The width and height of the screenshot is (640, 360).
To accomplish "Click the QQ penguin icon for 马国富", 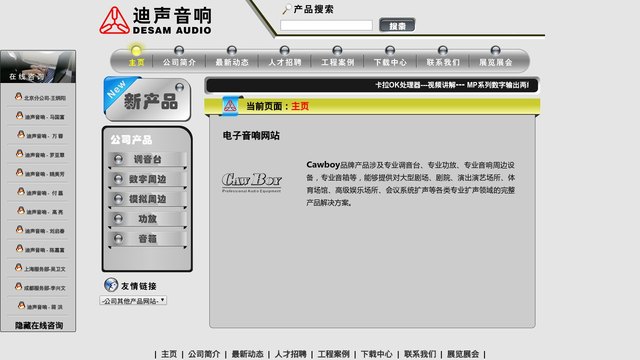I will (19, 116).
